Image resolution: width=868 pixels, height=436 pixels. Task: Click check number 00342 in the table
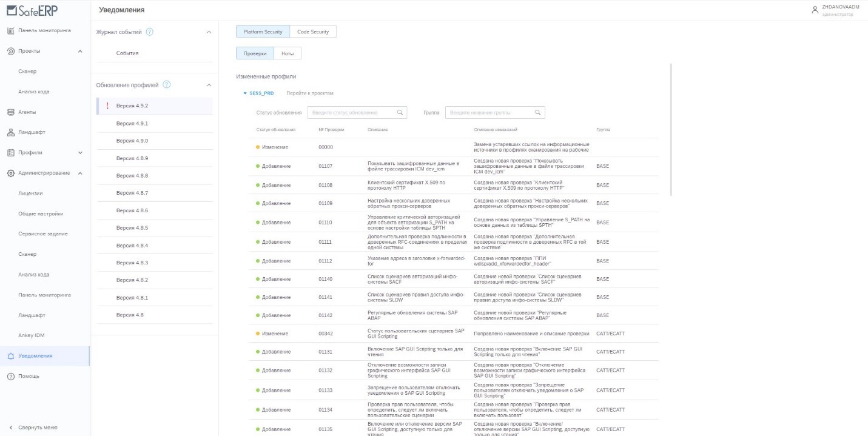[x=326, y=334]
